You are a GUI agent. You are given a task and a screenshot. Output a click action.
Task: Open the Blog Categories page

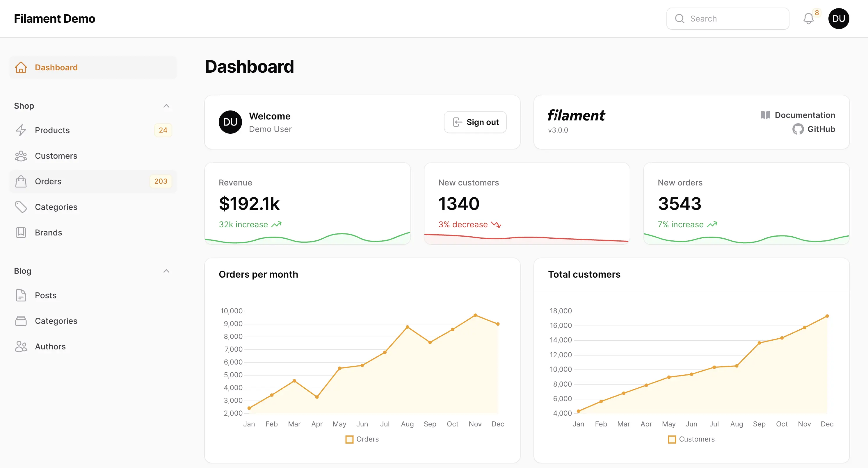56,321
